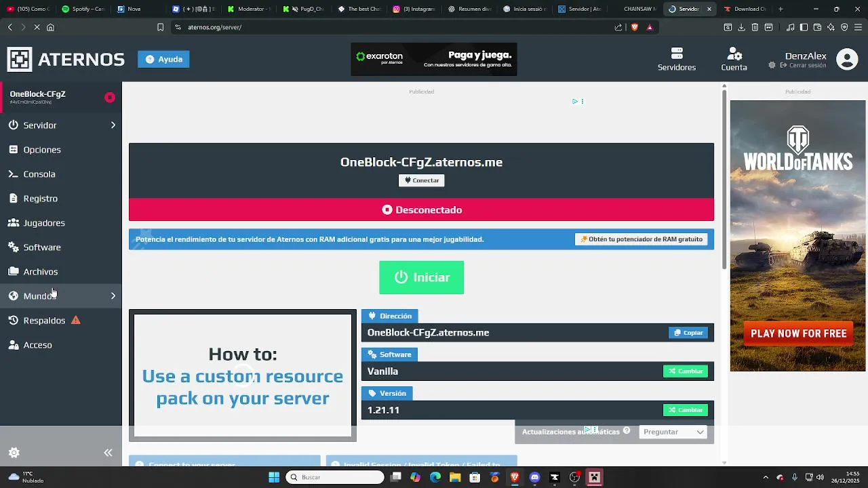Open the Servidores list
The image size is (868, 488).
[676, 59]
